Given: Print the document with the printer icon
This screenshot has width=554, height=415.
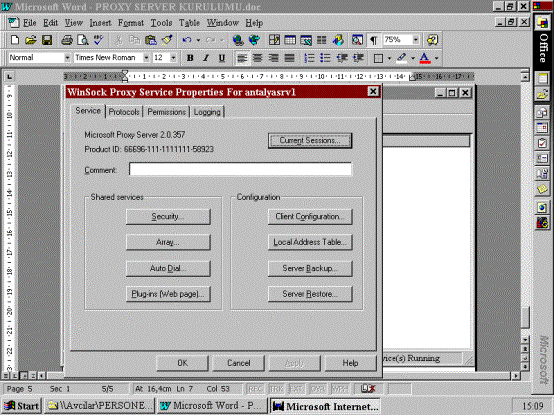Looking at the screenshot, I should pyautogui.click(x=66, y=40).
